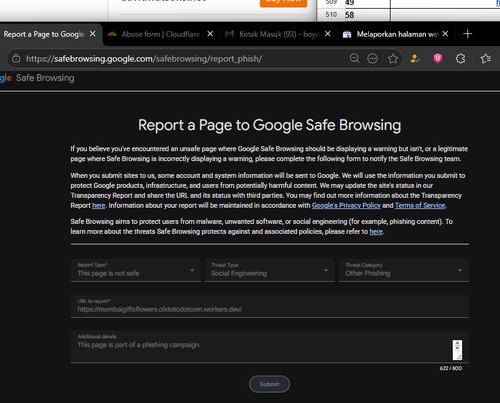This screenshot has height=403, width=500.
Task: Click the orange profile extension icon
Action: [x=415, y=59]
